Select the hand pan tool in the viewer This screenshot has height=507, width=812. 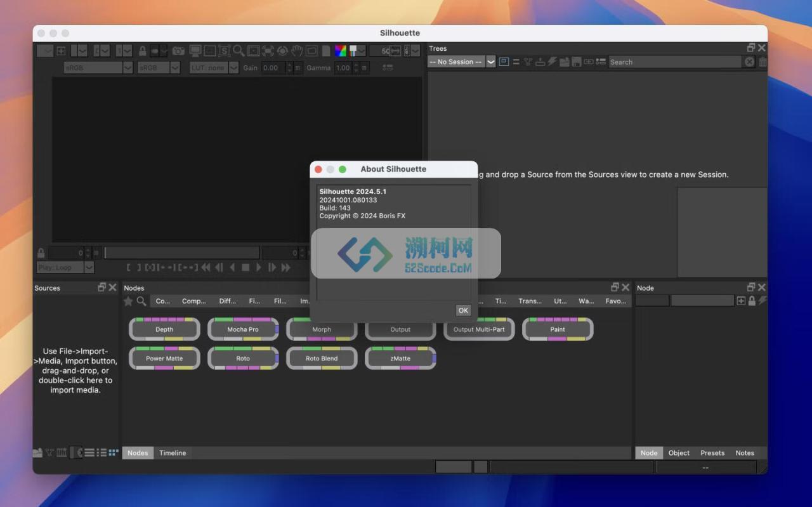pyautogui.click(x=297, y=51)
